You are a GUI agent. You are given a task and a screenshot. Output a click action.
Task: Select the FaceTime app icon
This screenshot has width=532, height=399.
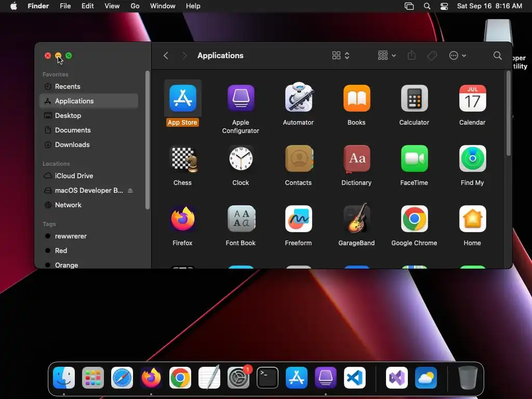[414, 158]
